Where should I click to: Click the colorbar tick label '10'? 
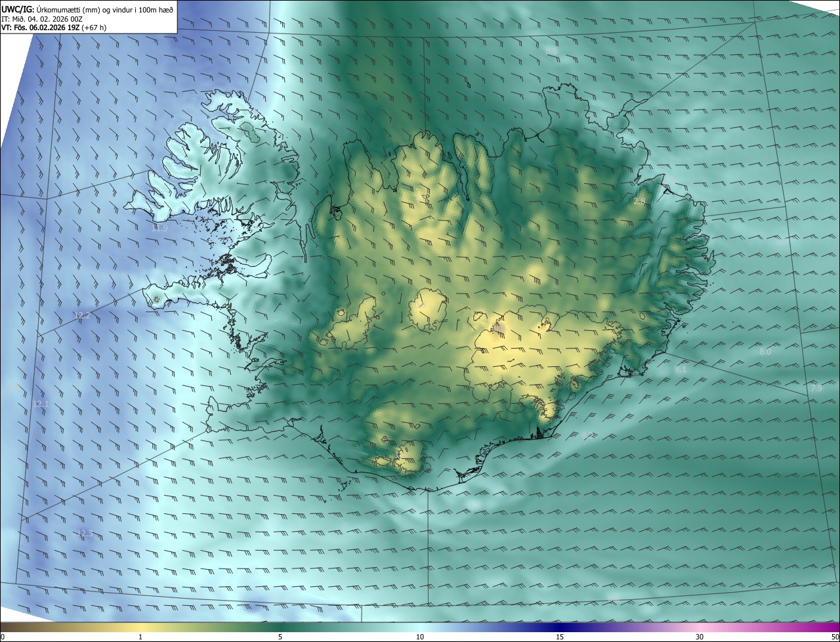(x=420, y=637)
